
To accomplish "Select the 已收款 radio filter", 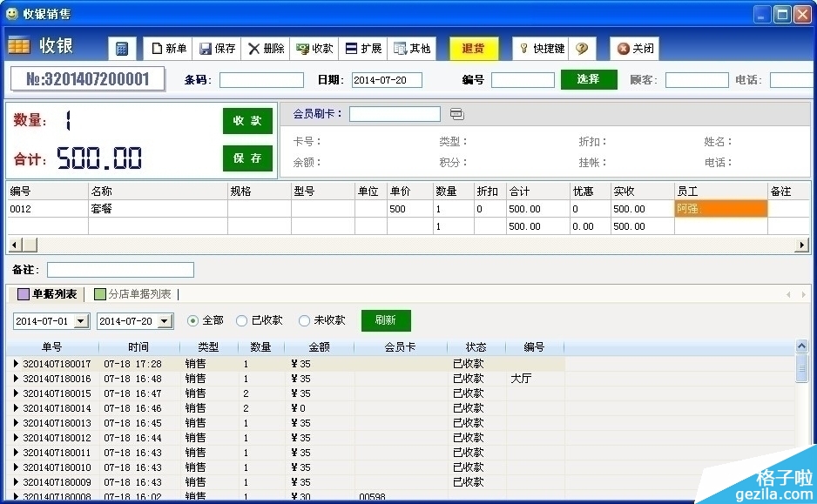I will coord(242,320).
